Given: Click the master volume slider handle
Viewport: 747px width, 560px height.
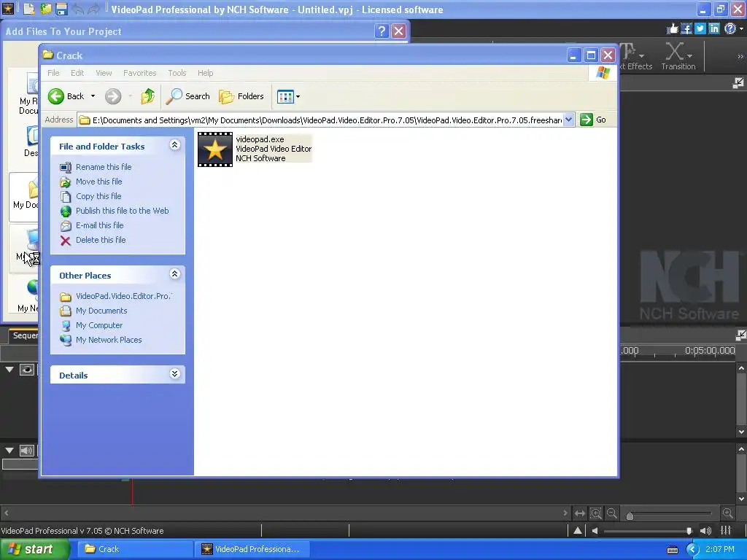Looking at the screenshot, I should 689,531.
